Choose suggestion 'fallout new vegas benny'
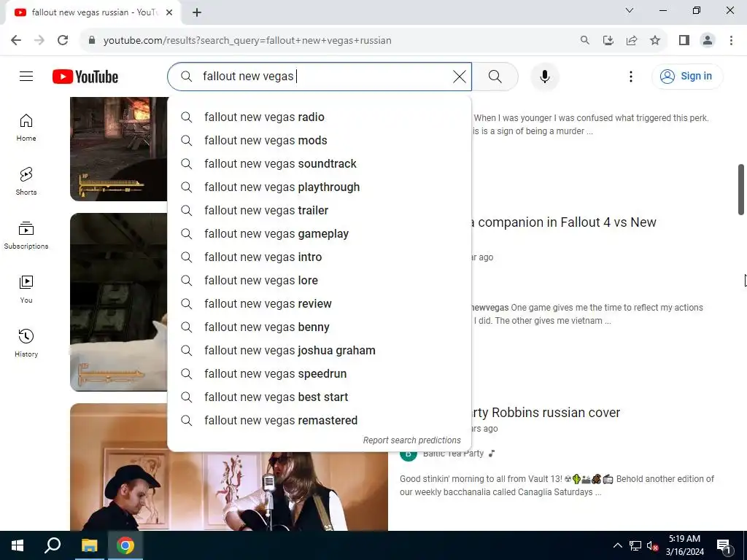The height and width of the screenshot is (560, 747). click(x=320, y=327)
